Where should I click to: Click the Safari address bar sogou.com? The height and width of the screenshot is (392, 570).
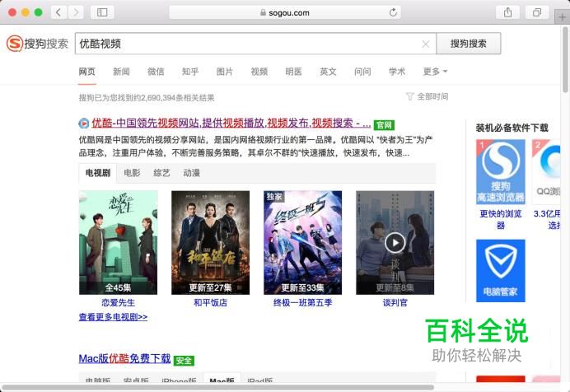285,12
